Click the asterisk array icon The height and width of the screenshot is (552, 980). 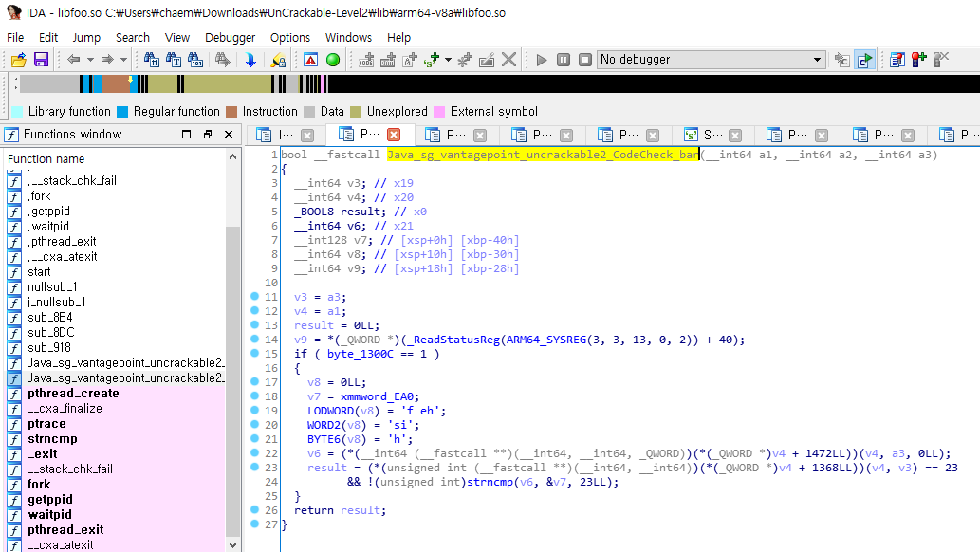click(x=465, y=60)
